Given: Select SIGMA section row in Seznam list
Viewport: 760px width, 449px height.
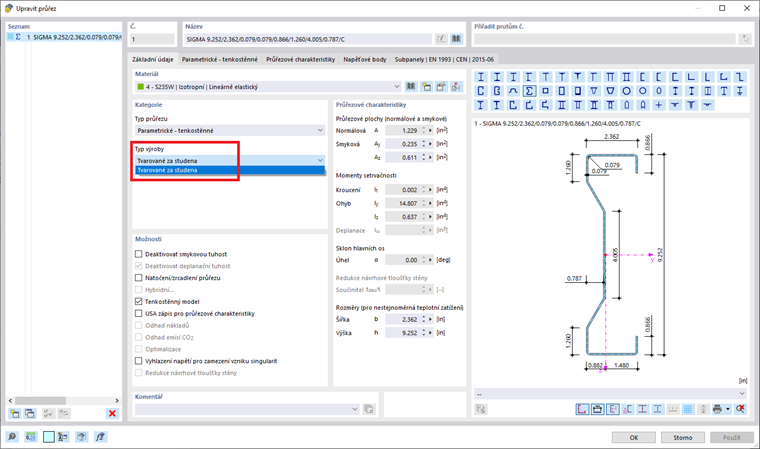Looking at the screenshot, I should [64, 37].
